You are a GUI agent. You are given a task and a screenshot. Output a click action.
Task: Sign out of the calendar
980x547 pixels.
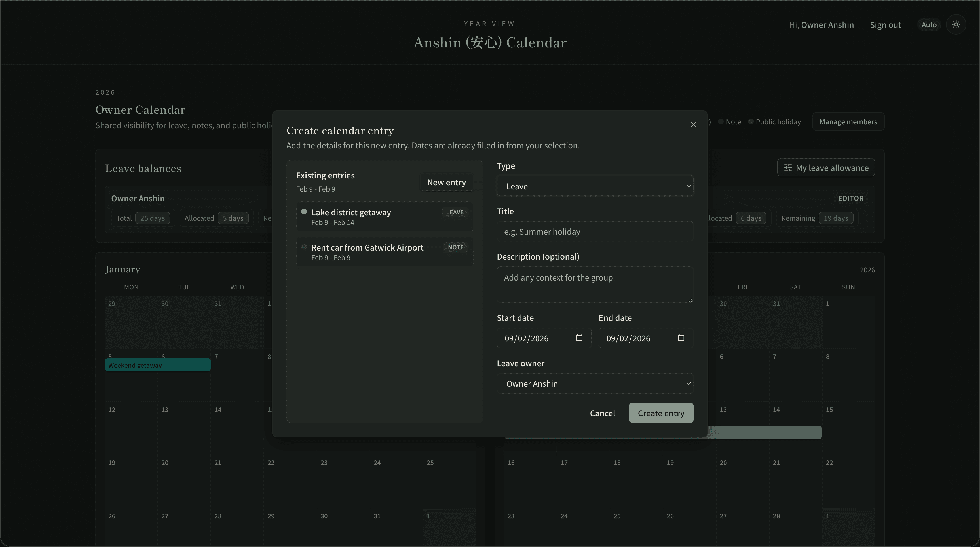pos(885,24)
